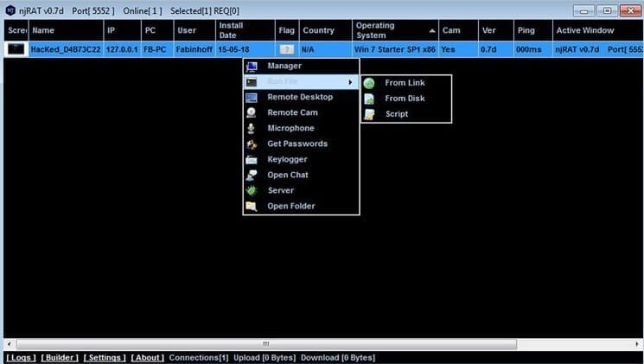Click the 127.0.0.1 IP cell
The width and height of the screenshot is (644, 364).
122,49
